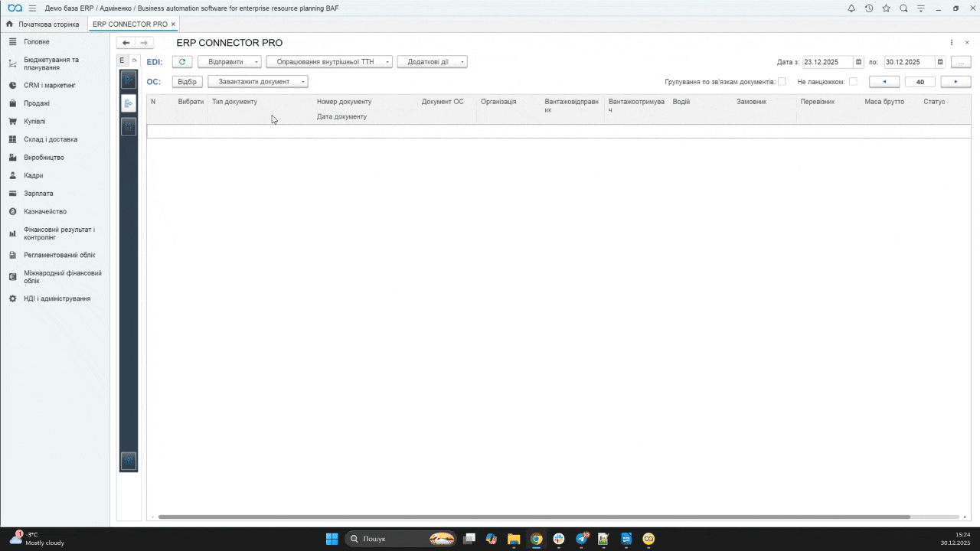Viewport: 980px width, 551px height.
Task: Select the third dark sidebar icon
Action: (x=129, y=127)
